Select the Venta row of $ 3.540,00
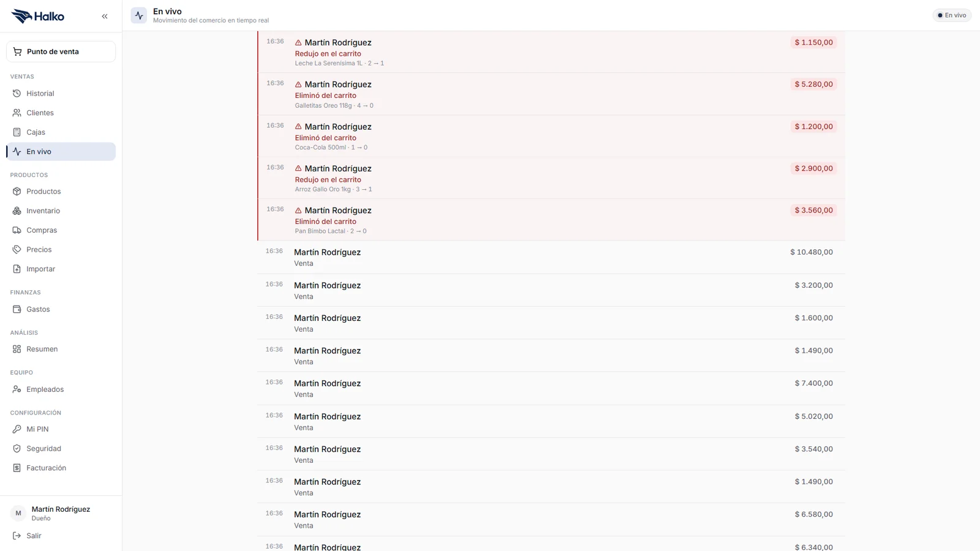 coord(551,454)
